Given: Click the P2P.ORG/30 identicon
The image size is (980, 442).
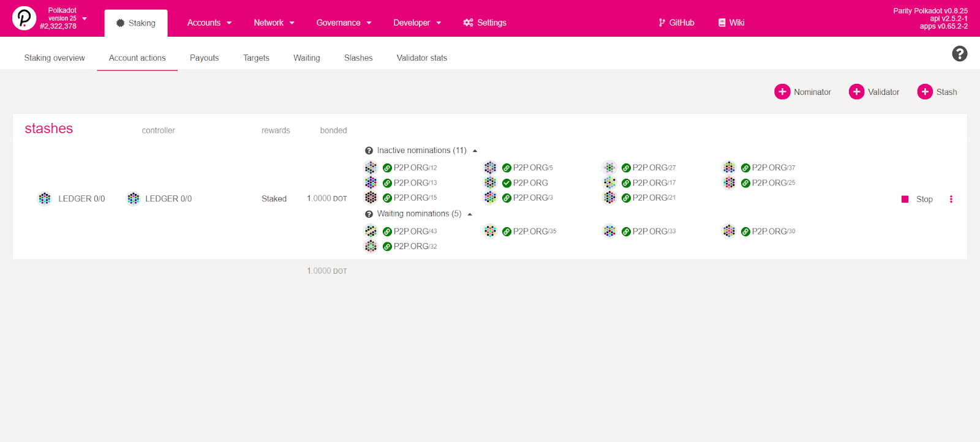Looking at the screenshot, I should pos(729,231).
